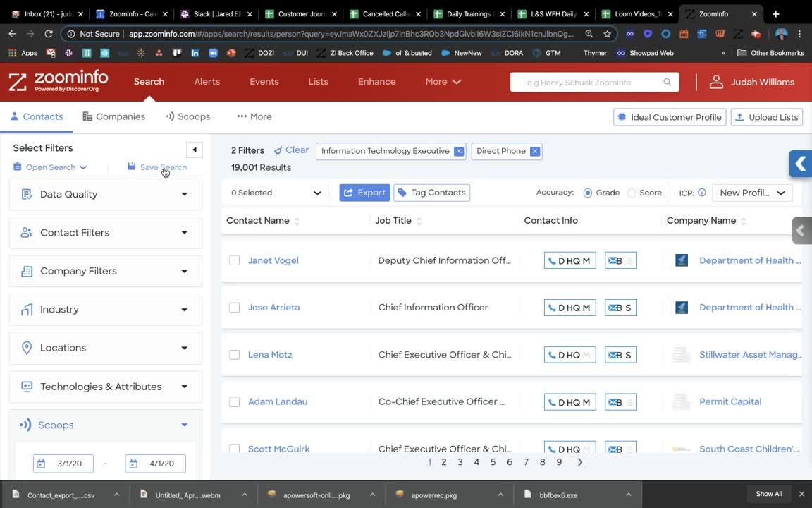Open the More menu in top navigation
The height and width of the screenshot is (508, 812).
pyautogui.click(x=443, y=82)
